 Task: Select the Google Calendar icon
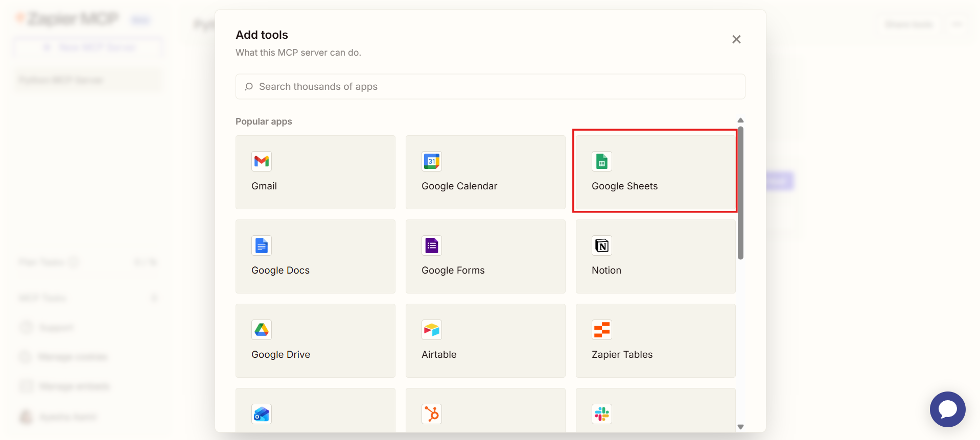[x=432, y=161]
